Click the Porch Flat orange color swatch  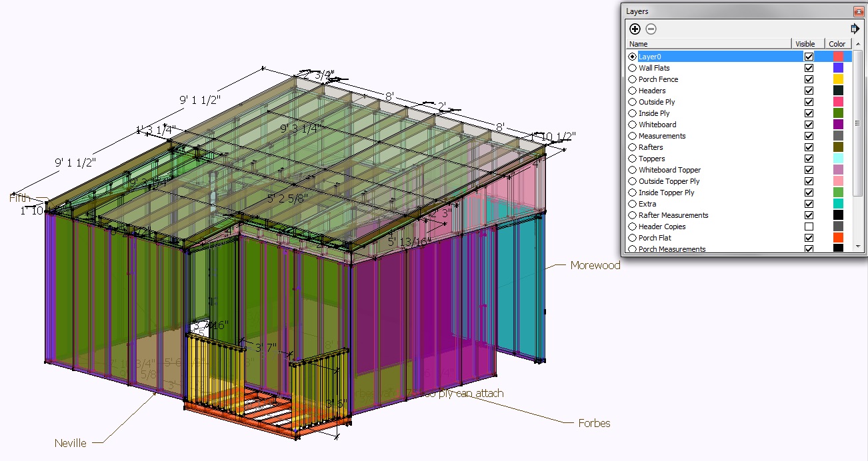(x=838, y=238)
